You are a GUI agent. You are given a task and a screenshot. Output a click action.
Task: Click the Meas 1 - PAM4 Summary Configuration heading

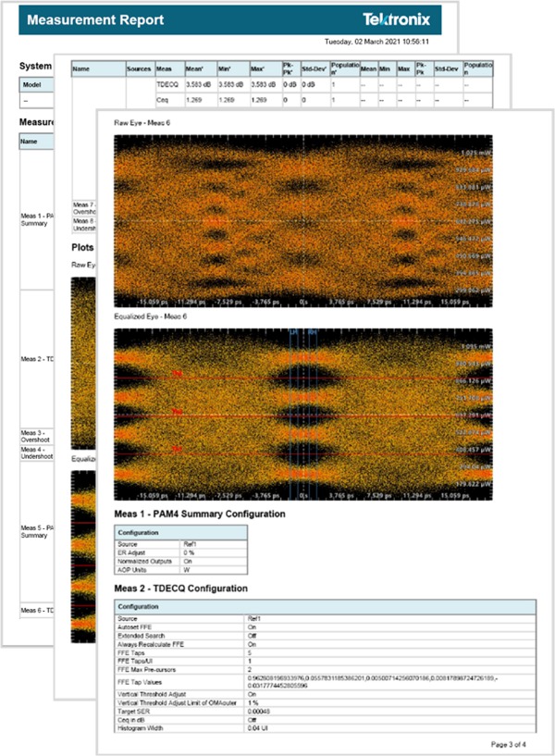tap(200, 514)
